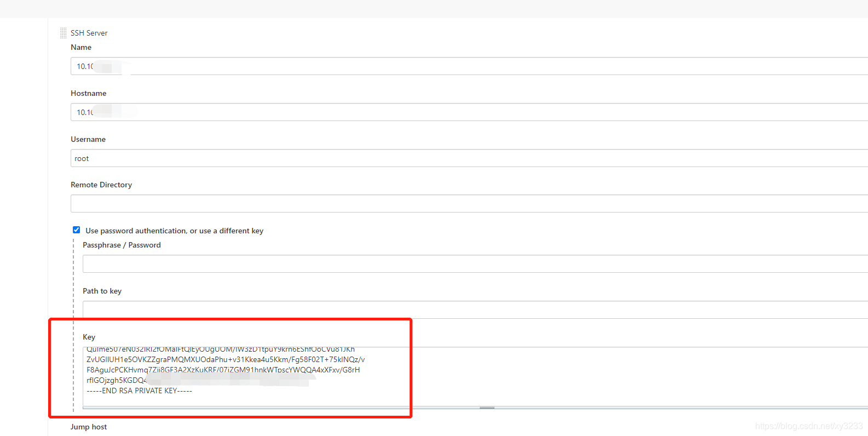The width and height of the screenshot is (868, 436).
Task: Click the SSH Server drag handle icon
Action: pos(64,33)
